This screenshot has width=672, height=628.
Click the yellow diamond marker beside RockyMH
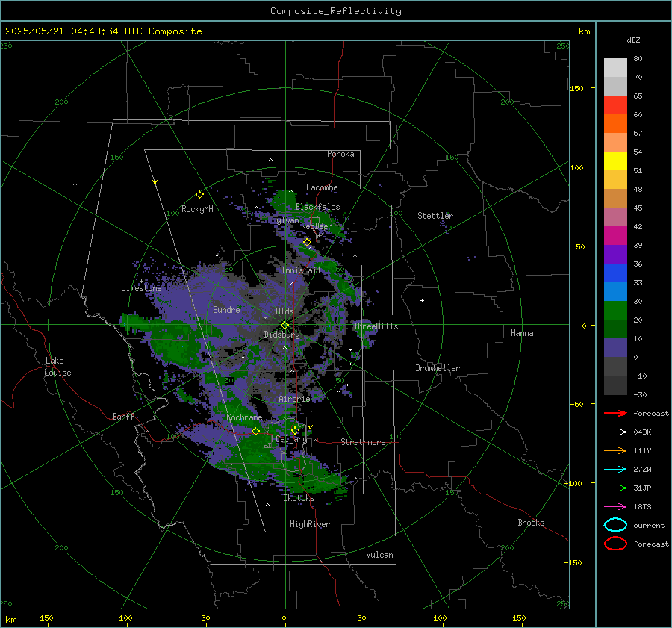click(199, 195)
